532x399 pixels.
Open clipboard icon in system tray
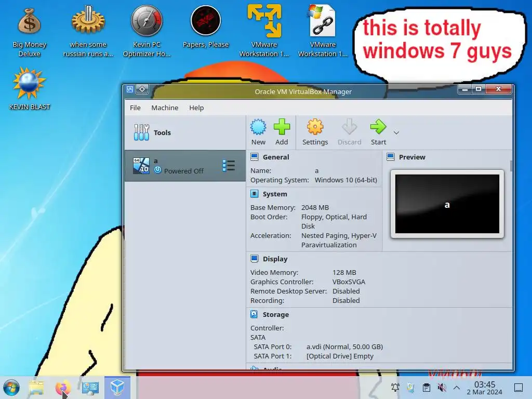click(426, 387)
